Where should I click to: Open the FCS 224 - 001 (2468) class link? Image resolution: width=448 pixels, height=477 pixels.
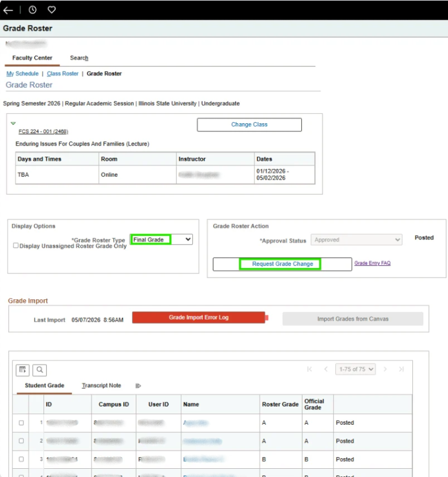pyautogui.click(x=43, y=131)
